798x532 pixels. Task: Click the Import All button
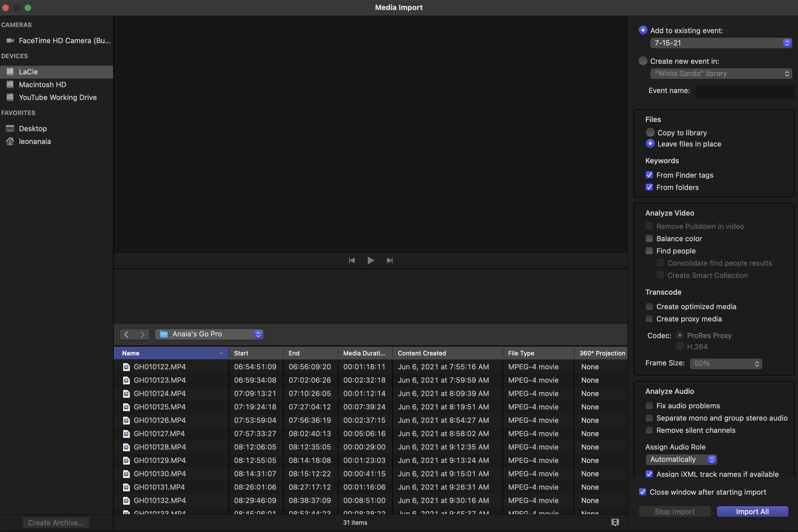point(752,512)
